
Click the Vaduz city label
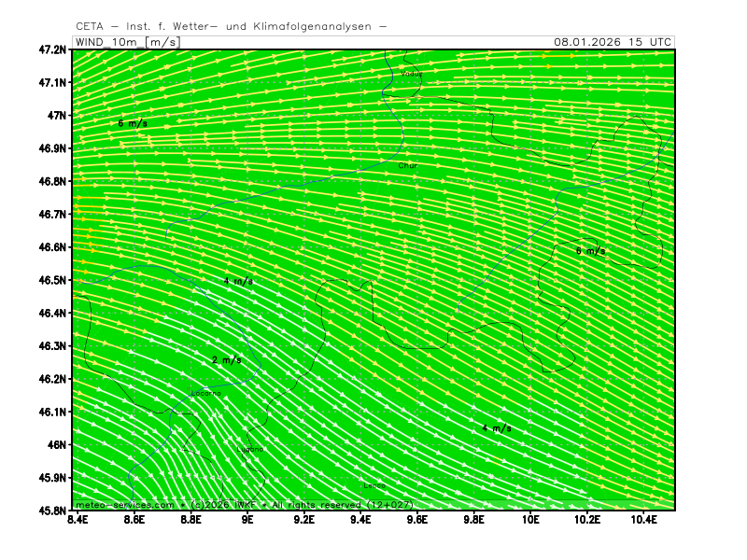tap(411, 73)
